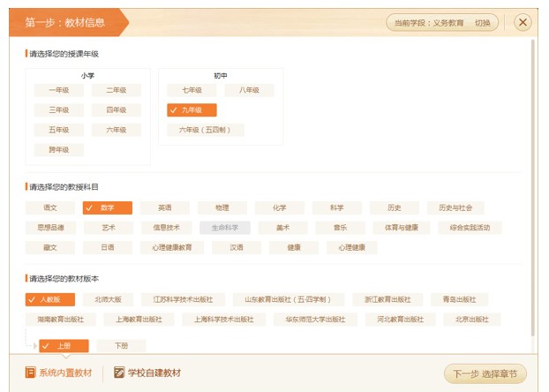This screenshot has width=549, height=392.
Task: Select 语文 subject
Action: 50,207
